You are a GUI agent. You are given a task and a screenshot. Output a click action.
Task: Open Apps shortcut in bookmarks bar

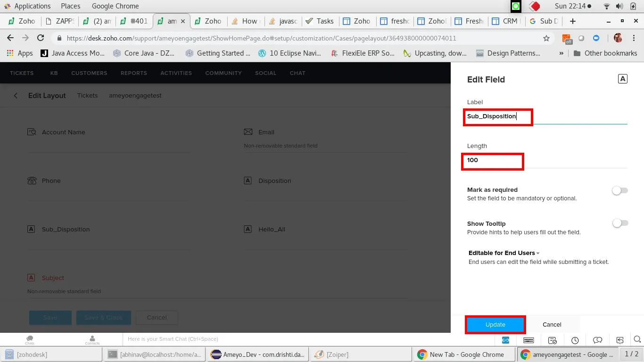point(20,53)
